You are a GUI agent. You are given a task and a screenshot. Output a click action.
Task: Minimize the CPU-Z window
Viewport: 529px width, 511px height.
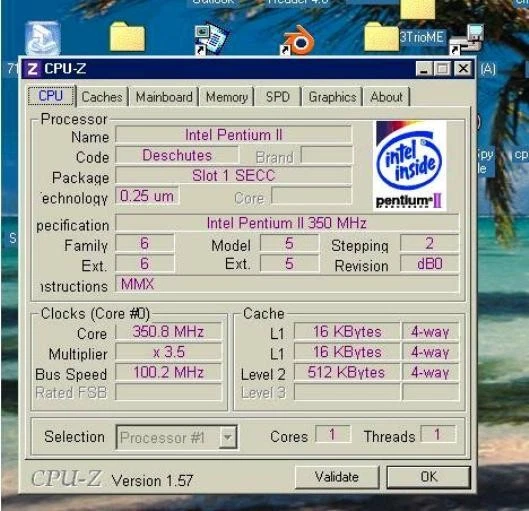(424, 69)
